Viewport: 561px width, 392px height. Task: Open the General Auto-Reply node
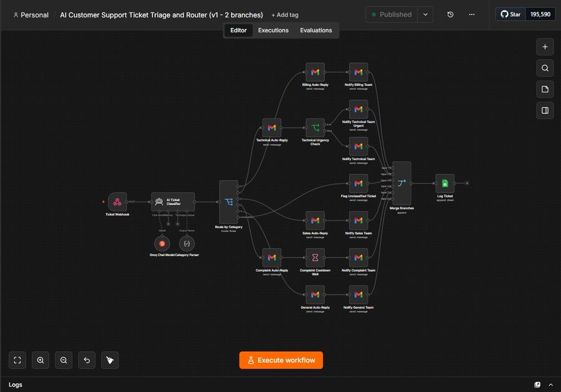click(x=315, y=295)
